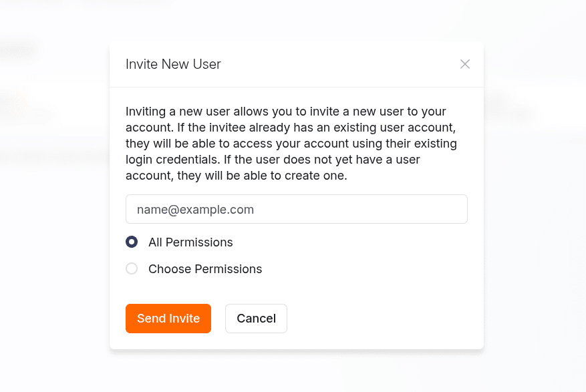Select the All Permissions radio button
Screen dimensions: 586x392
pyautogui.click(x=132, y=242)
